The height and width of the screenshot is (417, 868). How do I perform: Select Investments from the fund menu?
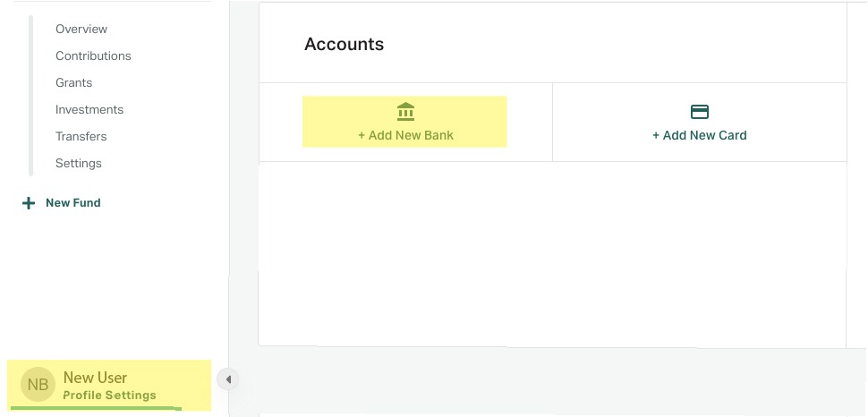coord(89,110)
